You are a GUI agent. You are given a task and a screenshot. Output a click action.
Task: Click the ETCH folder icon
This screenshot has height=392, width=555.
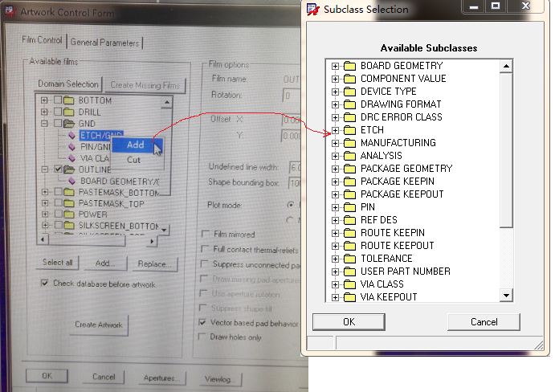click(x=350, y=130)
